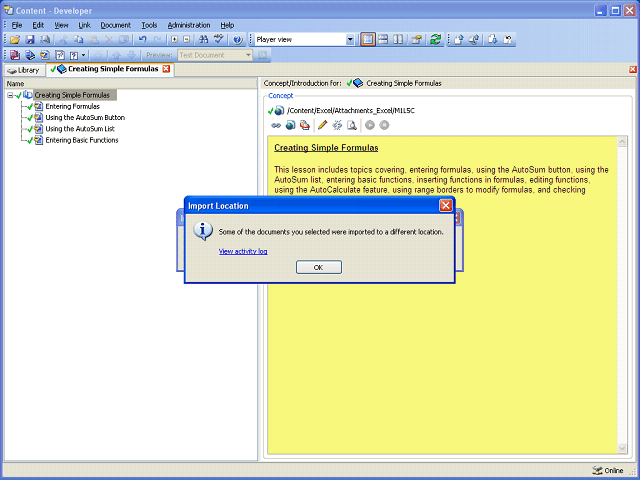Screen dimensions: 640x480
Task: Click the Check Out document icon
Action: click(493, 40)
